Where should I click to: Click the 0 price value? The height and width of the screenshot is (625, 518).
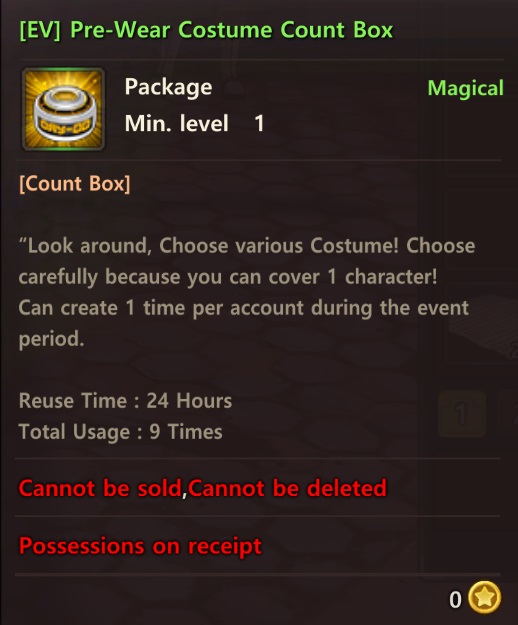(x=455, y=599)
